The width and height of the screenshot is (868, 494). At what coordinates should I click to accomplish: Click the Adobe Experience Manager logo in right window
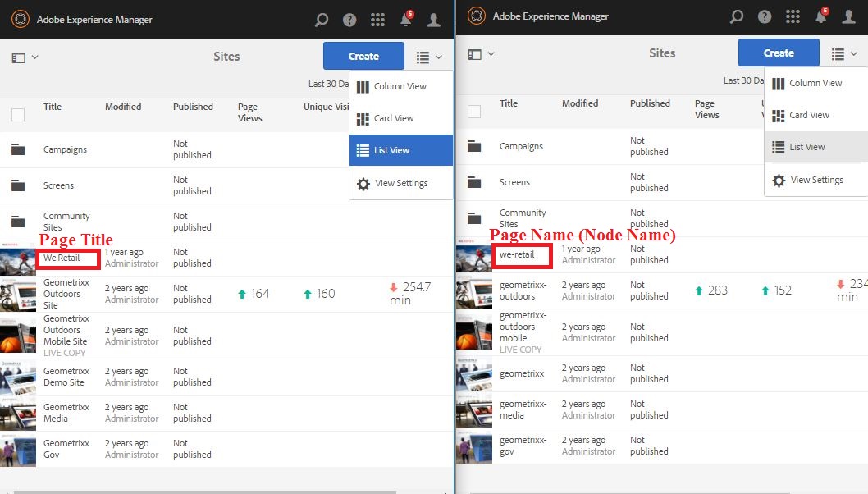click(x=477, y=16)
